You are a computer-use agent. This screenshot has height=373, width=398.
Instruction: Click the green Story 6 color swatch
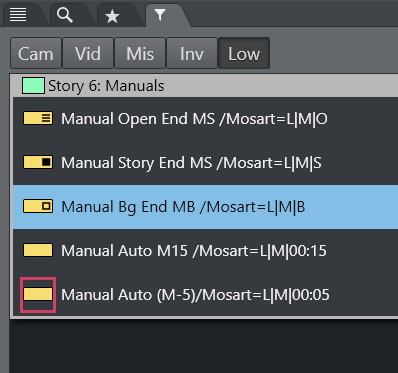pyautogui.click(x=33, y=86)
